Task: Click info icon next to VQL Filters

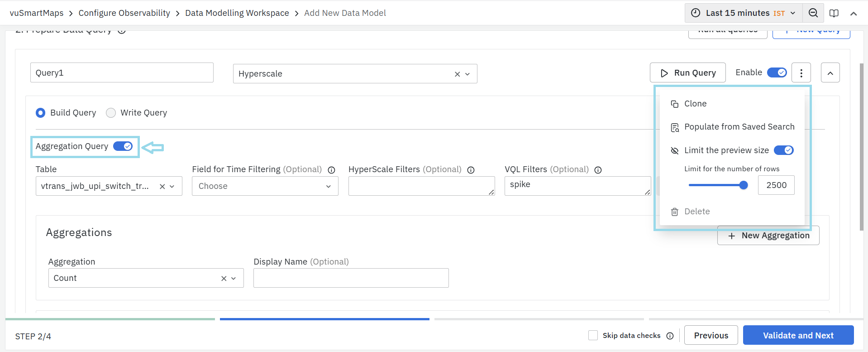Action: 598,170
